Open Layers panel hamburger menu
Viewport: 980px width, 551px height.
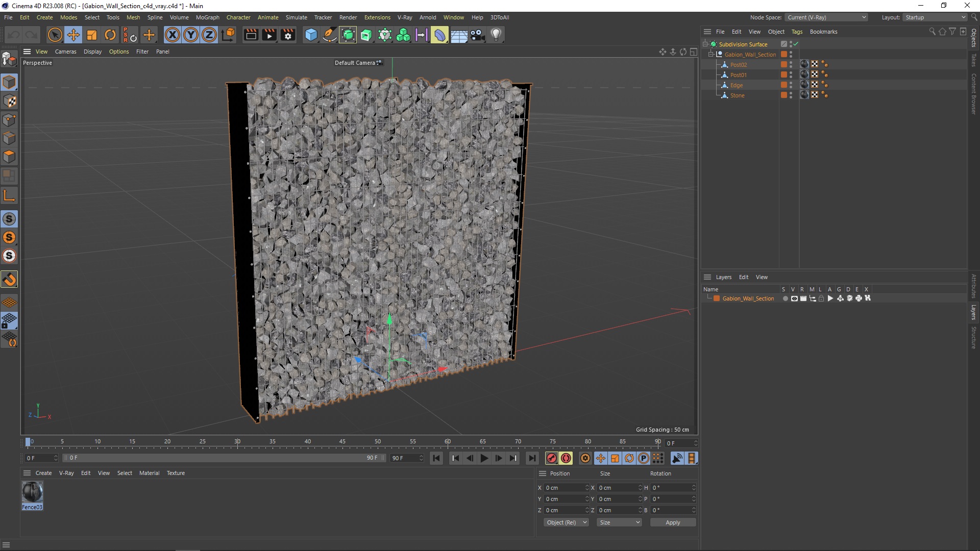click(707, 277)
